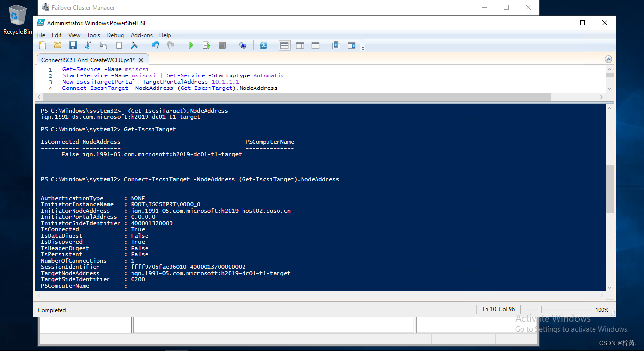Close the ConnectISCSI_And_CreateWCLU.ps1 script tab

coord(140,59)
